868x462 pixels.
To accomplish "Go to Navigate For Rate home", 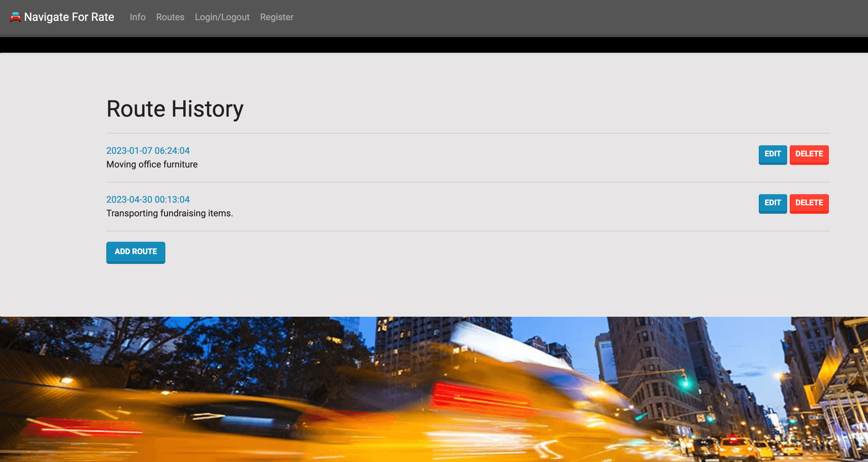I will [69, 17].
